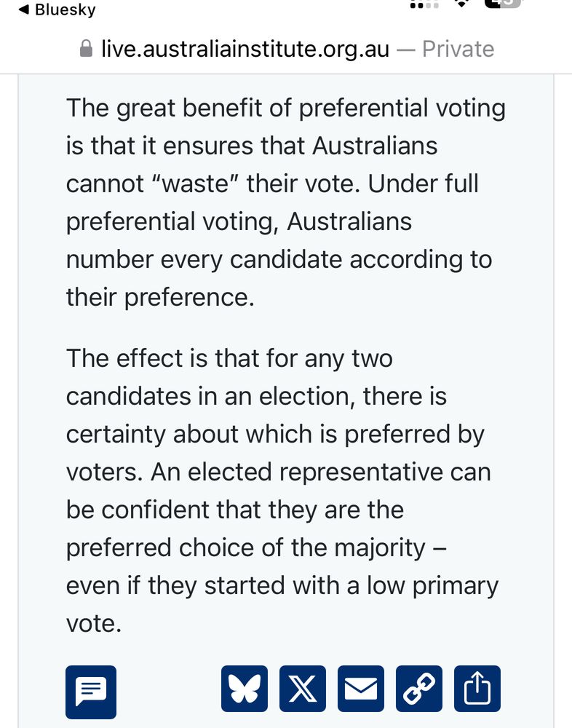Share post via Bluesky butterfly icon

(x=245, y=689)
